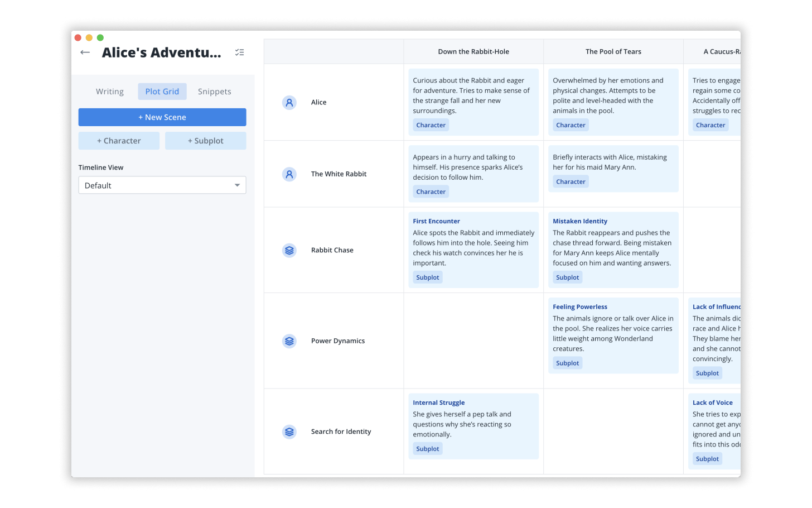
Task: Click the Search for Identity subplot icon
Action: 289,431
